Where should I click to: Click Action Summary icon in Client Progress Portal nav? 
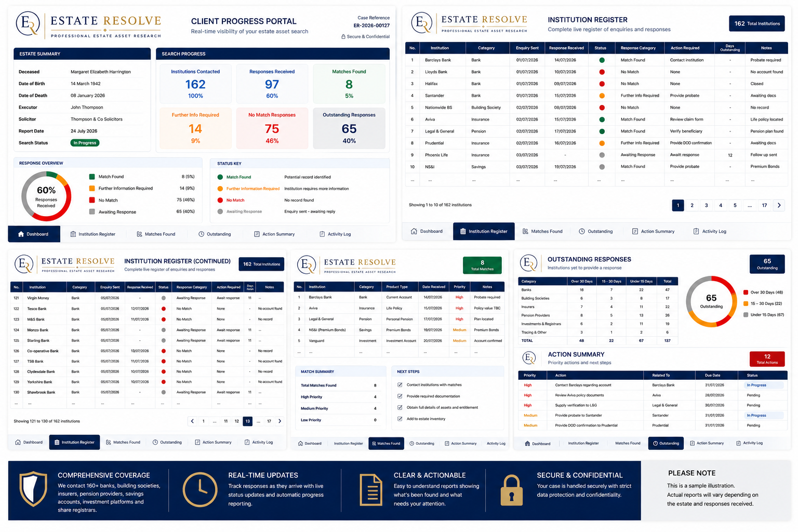257,234
